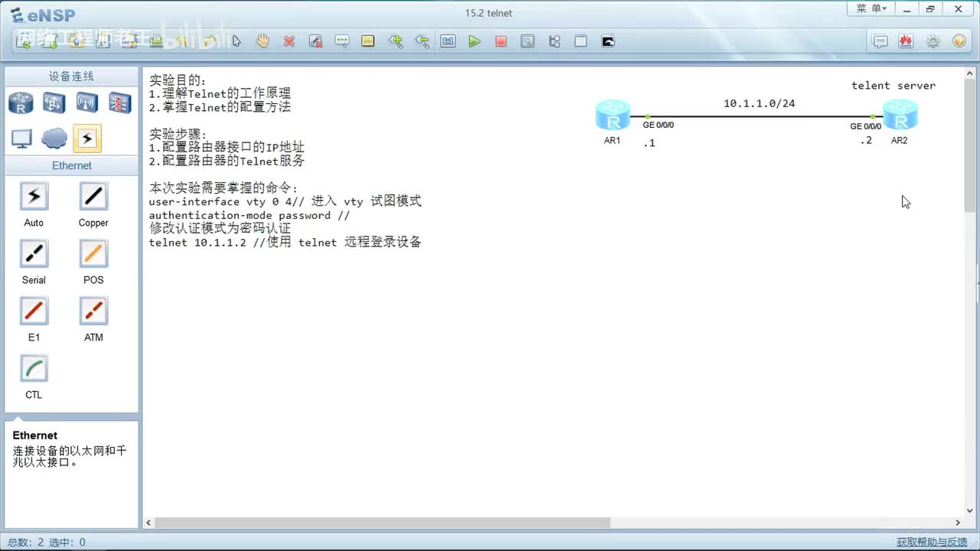Click the horizontal scrollbar right arrow

[957, 523]
